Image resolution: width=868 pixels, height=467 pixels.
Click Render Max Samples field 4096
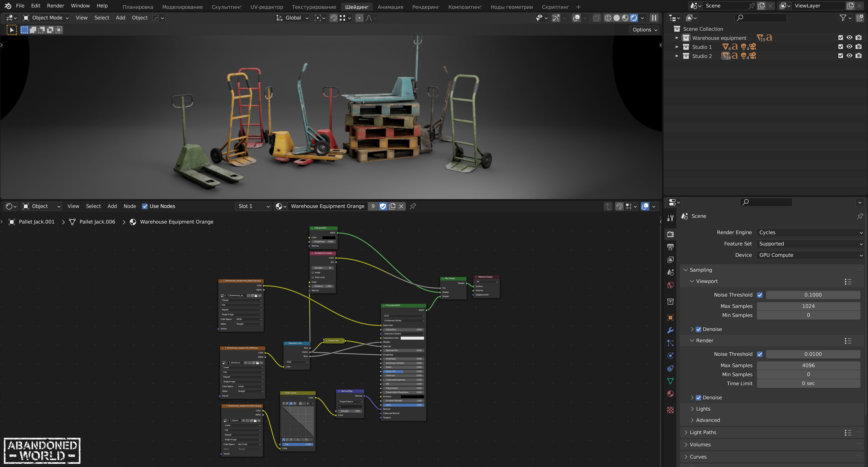(x=808, y=365)
